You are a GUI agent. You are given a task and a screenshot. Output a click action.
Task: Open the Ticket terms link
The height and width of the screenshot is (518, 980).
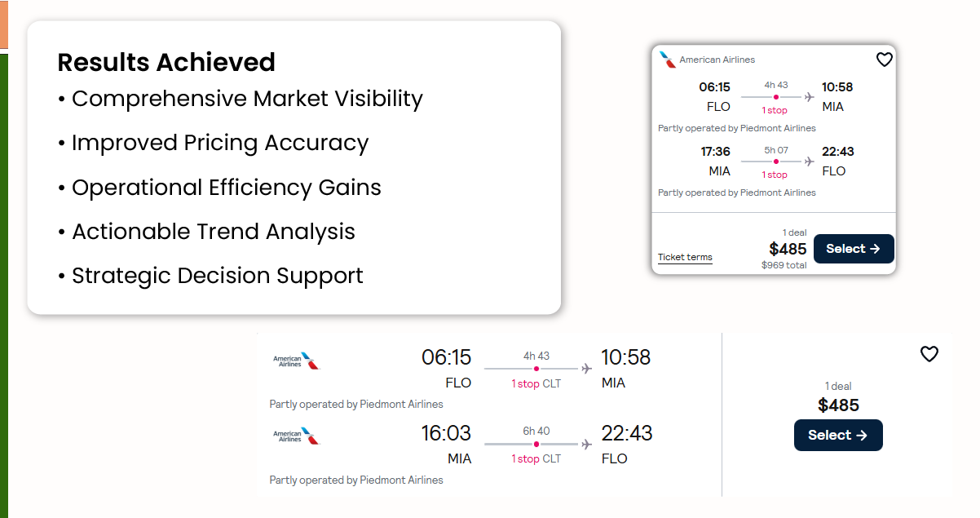(x=685, y=257)
